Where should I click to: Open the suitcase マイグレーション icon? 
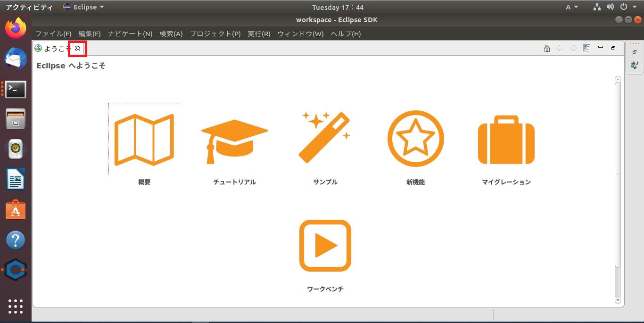tap(506, 140)
